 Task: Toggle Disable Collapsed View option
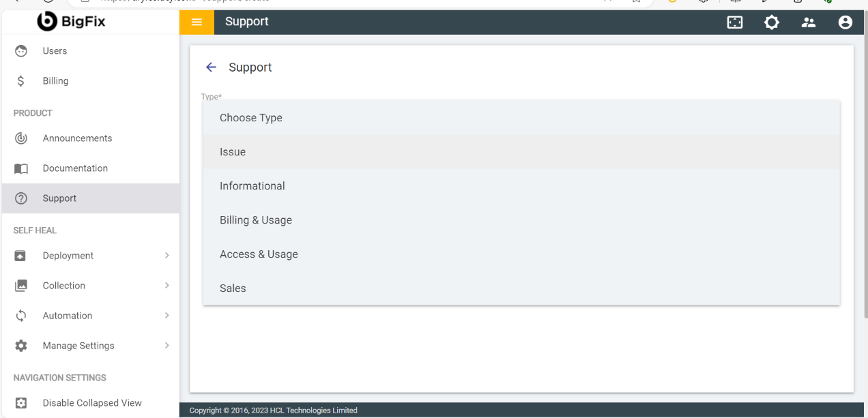pyautogui.click(x=91, y=403)
